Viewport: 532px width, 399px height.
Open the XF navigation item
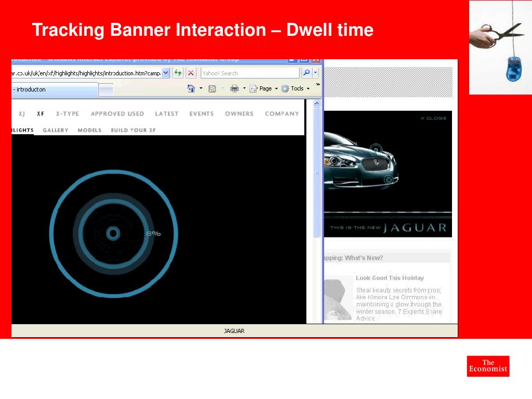click(41, 114)
